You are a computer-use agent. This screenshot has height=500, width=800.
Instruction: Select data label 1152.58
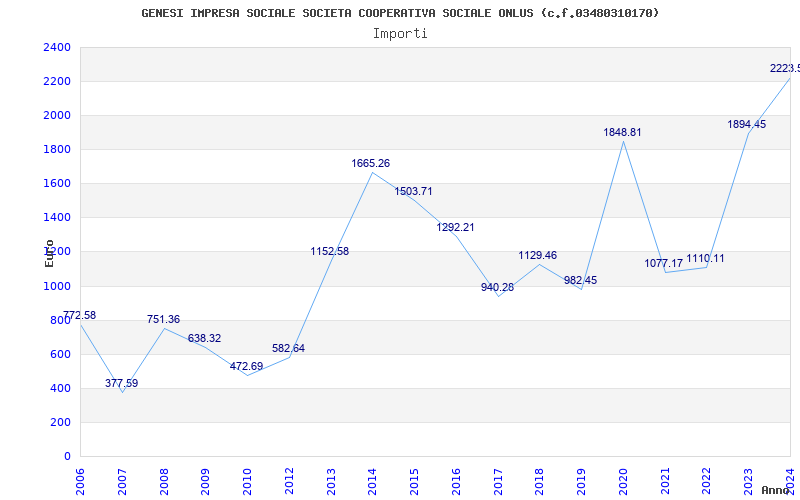330,252
